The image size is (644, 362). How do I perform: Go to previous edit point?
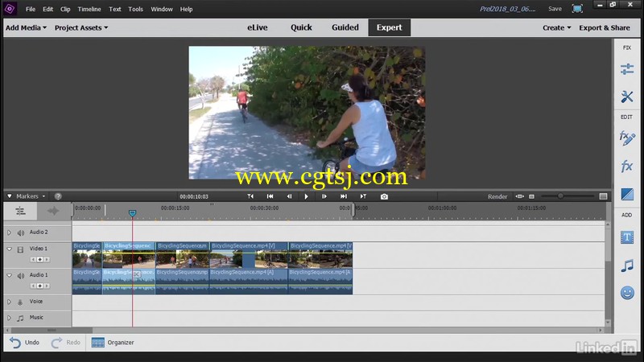pos(250,196)
